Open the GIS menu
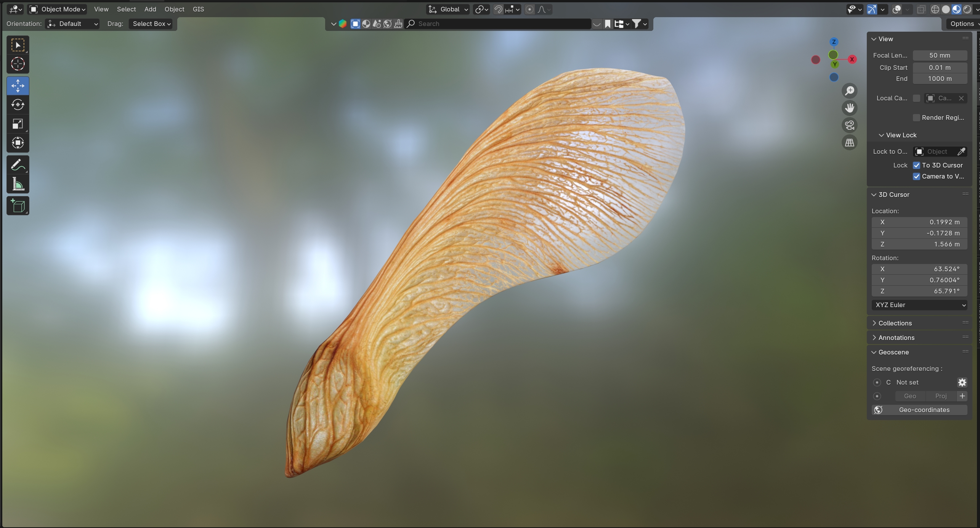This screenshot has height=528, width=980. click(x=198, y=9)
